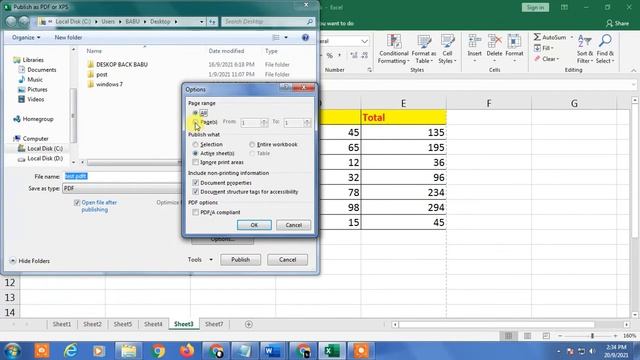Uncheck Document structure tags for accessibility
The height and width of the screenshot is (360, 640).
(196, 192)
